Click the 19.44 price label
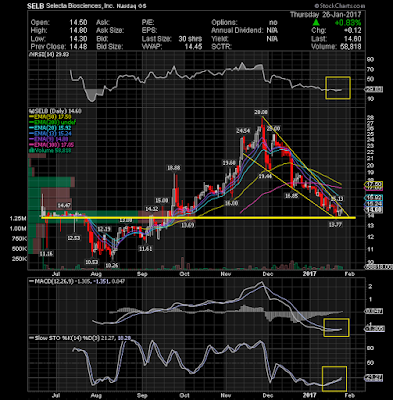This screenshot has width=393, height=400. coord(265,176)
